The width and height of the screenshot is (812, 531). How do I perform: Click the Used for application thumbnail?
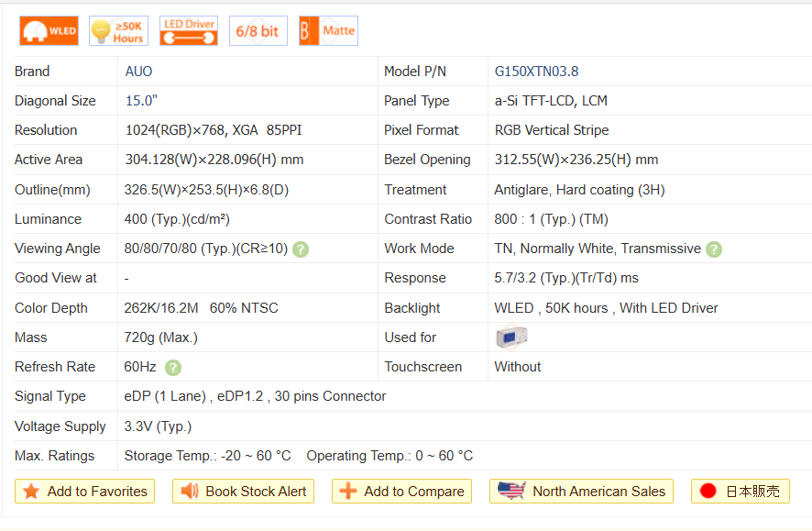click(x=511, y=337)
